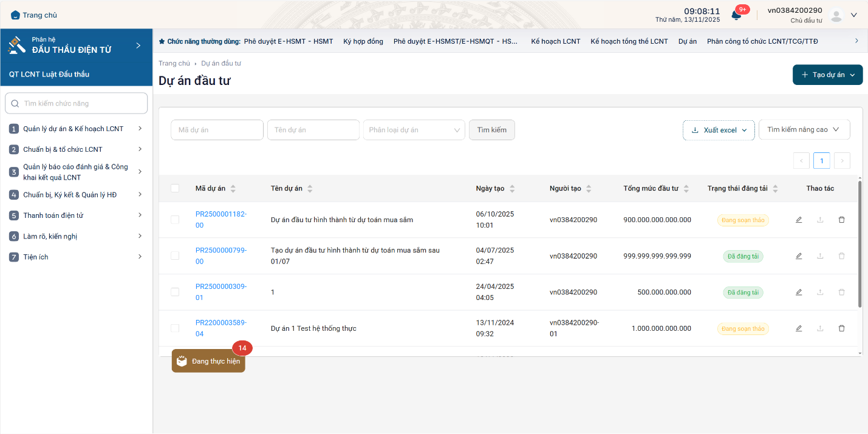This screenshot has height=434, width=868.
Task: Click the user avatar icon
Action: [836, 15]
